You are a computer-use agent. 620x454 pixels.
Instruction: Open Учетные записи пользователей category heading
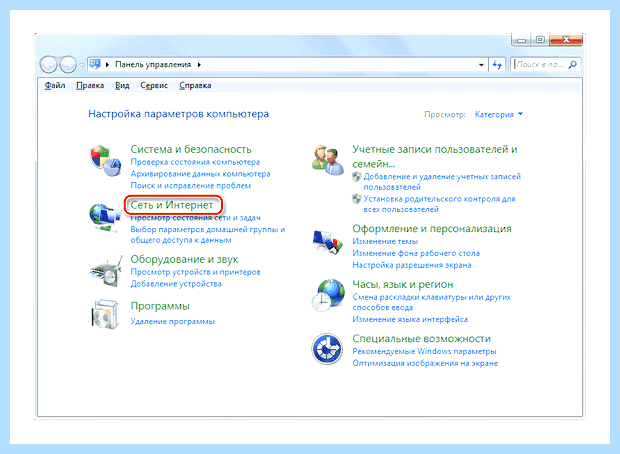(x=435, y=156)
